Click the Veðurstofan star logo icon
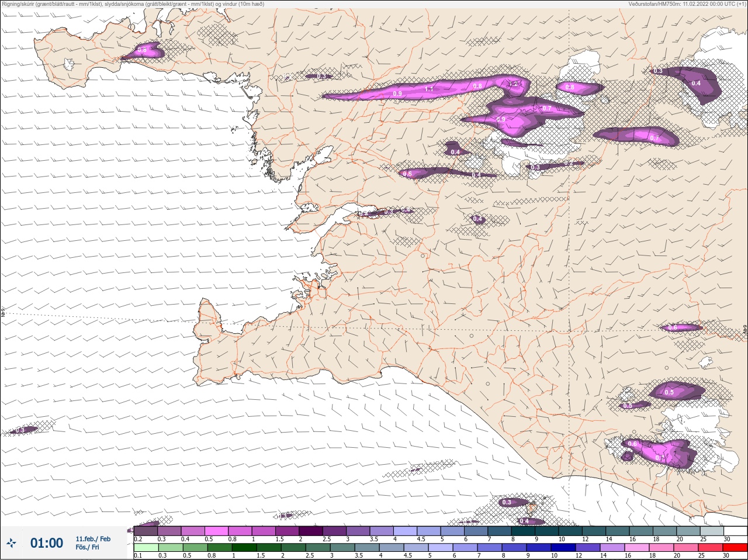 click(x=11, y=543)
